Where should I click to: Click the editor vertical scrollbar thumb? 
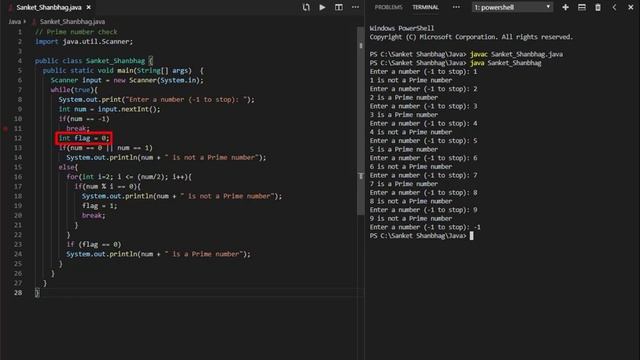pos(360,121)
